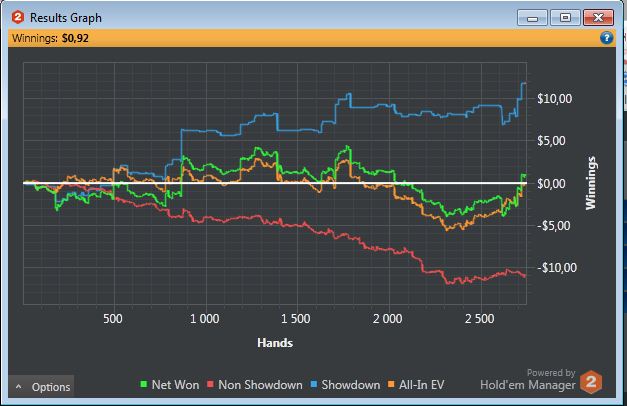Click the Winnings: $0,92 summary text
This screenshot has width=627, height=406.
click(50, 38)
